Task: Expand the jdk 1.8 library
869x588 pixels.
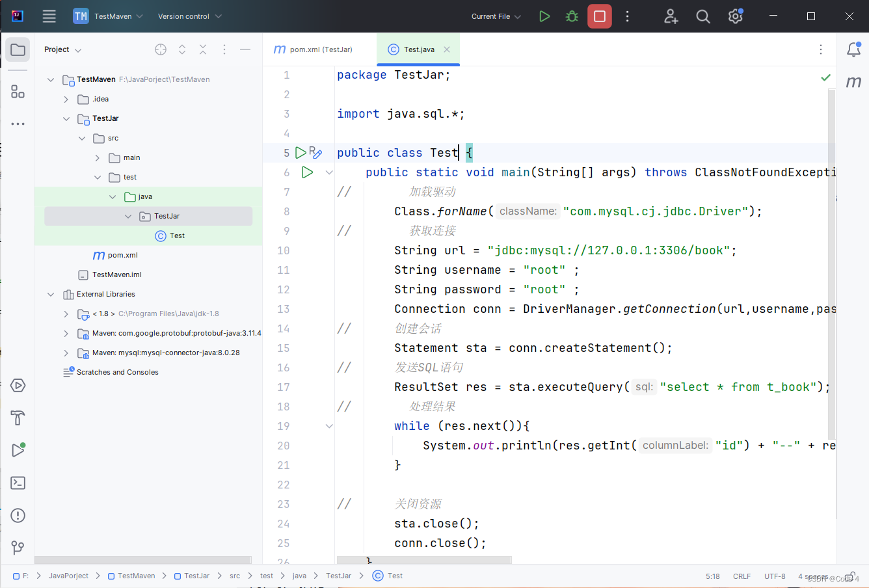Action: (66, 314)
